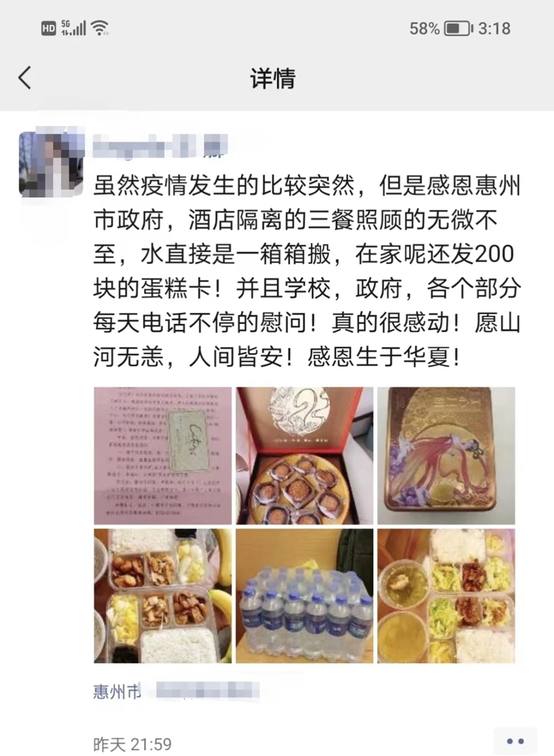Open the golden tin box photo
Image resolution: width=554 pixels, height=756 pixels.
point(446,456)
